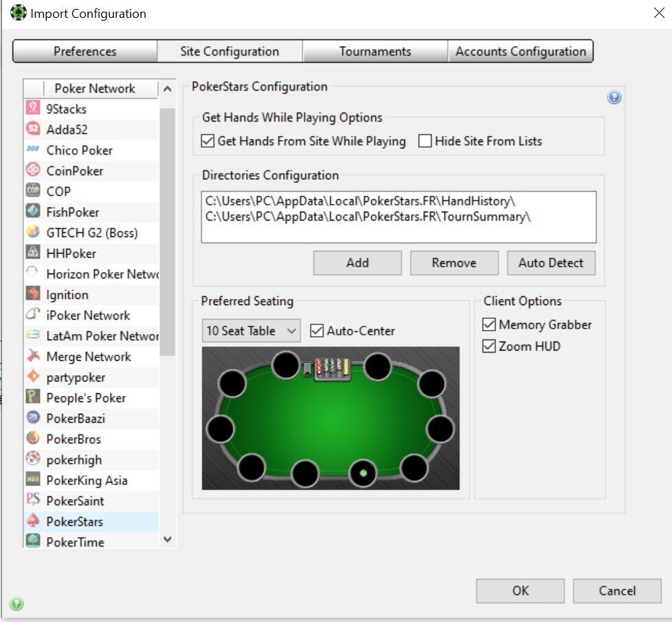Switch to Site Configuration tab

pyautogui.click(x=229, y=52)
